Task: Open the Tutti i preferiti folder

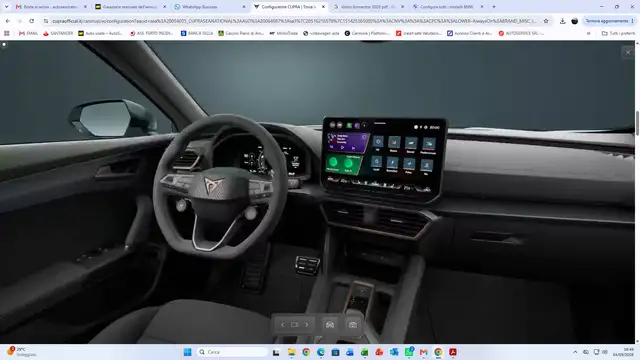Action: click(x=618, y=33)
